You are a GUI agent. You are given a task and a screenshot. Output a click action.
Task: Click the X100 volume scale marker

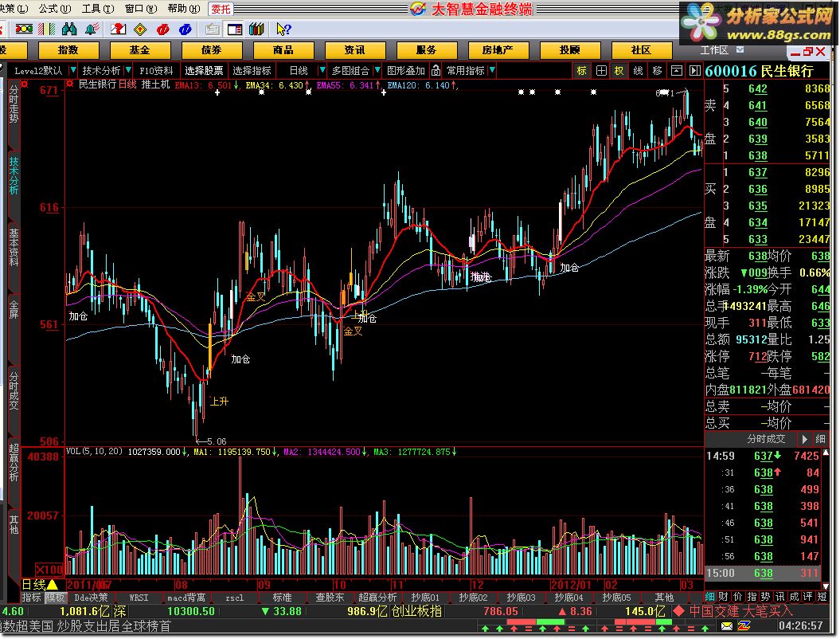49,570
